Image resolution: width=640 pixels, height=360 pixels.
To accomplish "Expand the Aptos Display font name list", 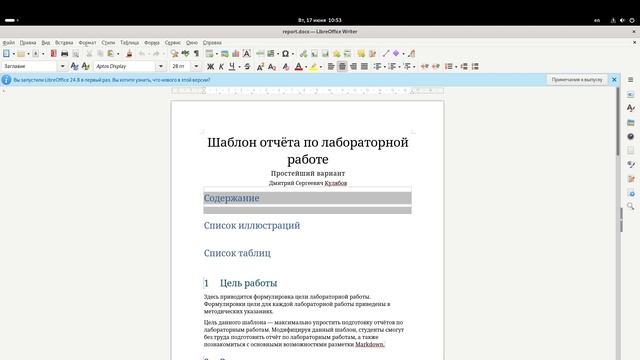I will pos(161,66).
